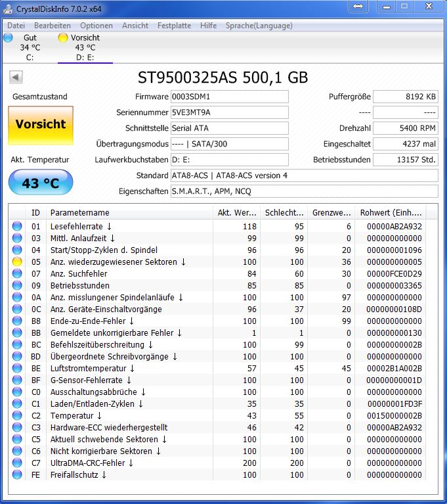This screenshot has height=504, width=447.
Task: Click the blue status icon for Lesefehlerrate
Action: [x=17, y=226]
